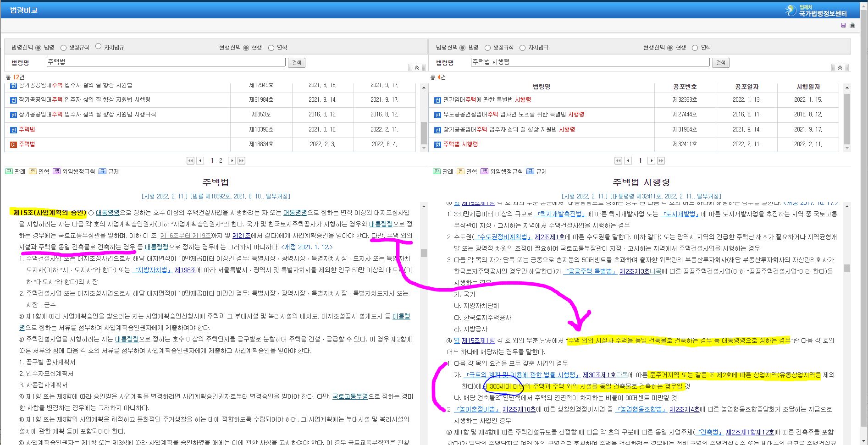Select 연혁 radio in right panel
This screenshot has width=868, height=445.
[x=695, y=48]
